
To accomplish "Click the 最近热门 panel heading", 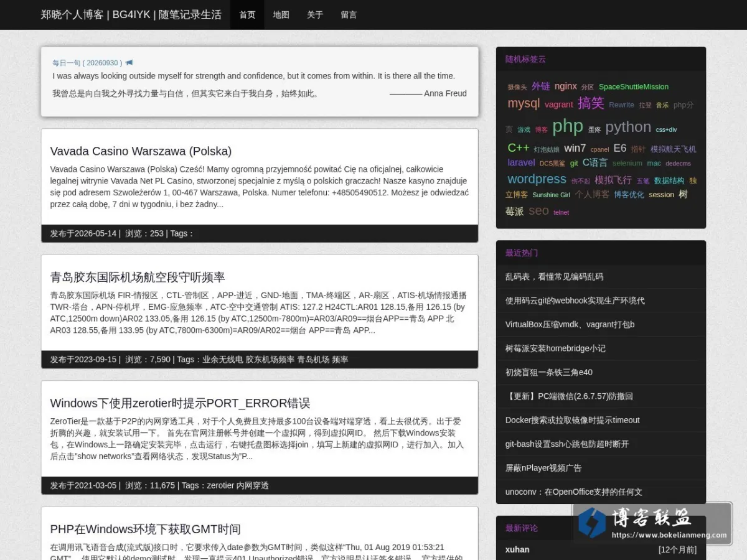I will pyautogui.click(x=521, y=253).
